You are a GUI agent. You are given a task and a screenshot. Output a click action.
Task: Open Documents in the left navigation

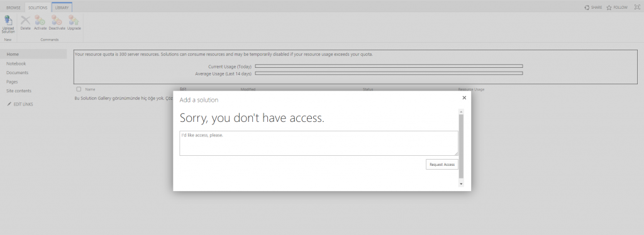coord(17,73)
